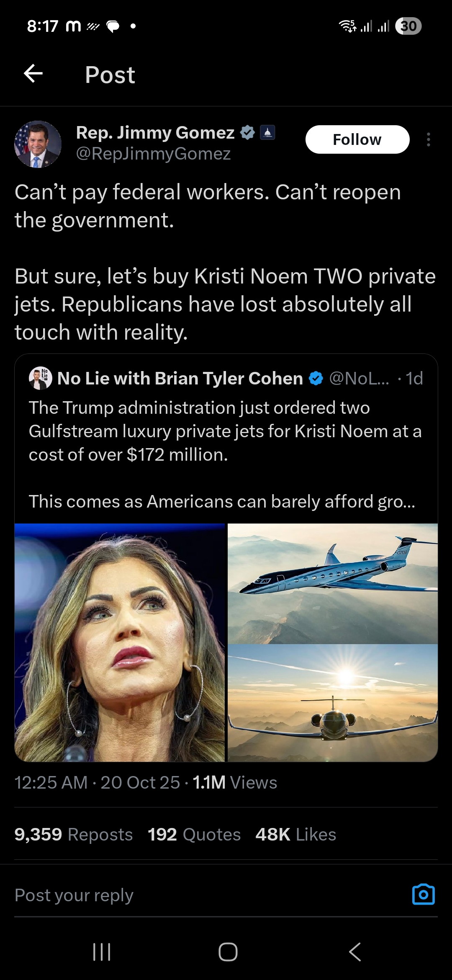Tap the government affiliation badge icon
This screenshot has width=452, height=980.
tap(267, 132)
